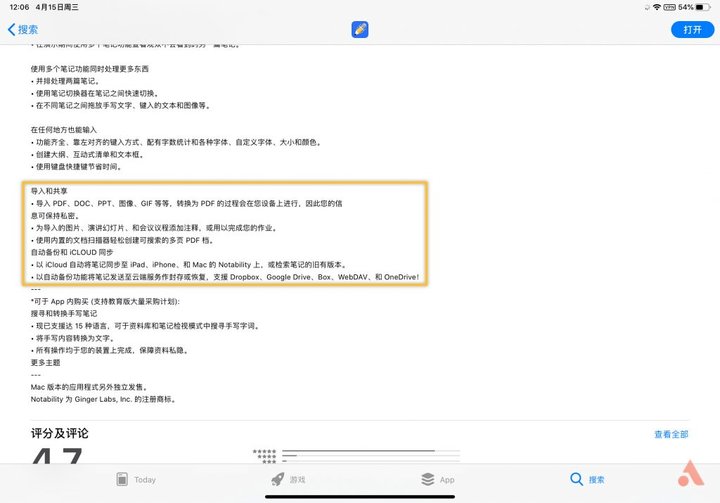
Task: Select the Ginger Labs, Inc. trademark line
Action: tap(103, 399)
